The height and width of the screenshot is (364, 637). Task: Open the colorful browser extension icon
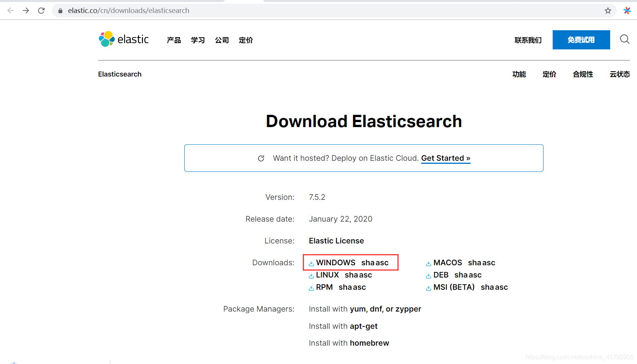click(627, 10)
